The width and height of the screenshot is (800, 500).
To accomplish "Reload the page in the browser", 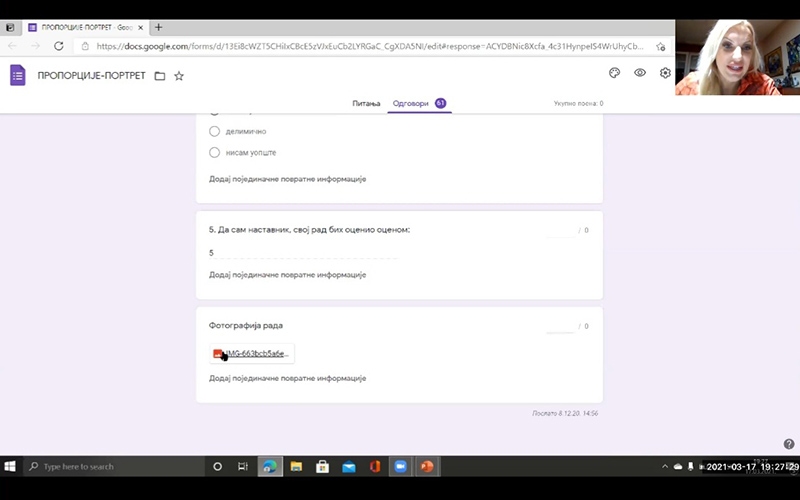I will click(59, 46).
